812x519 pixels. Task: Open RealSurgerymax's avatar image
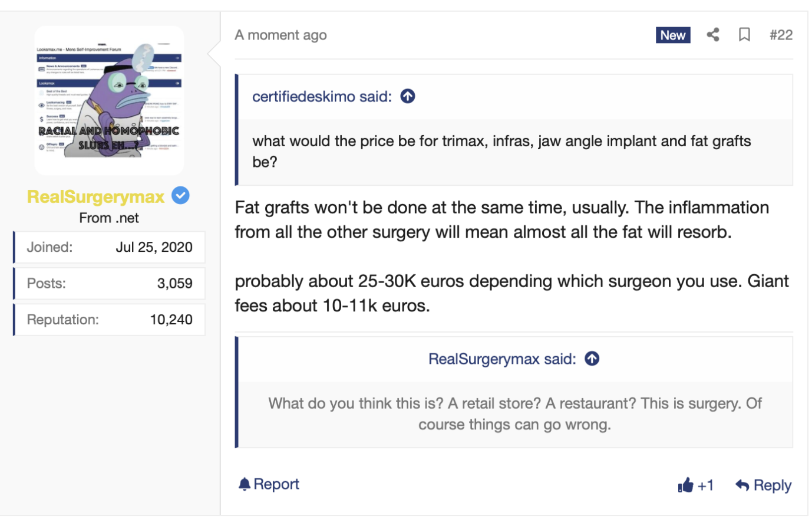pos(109,100)
